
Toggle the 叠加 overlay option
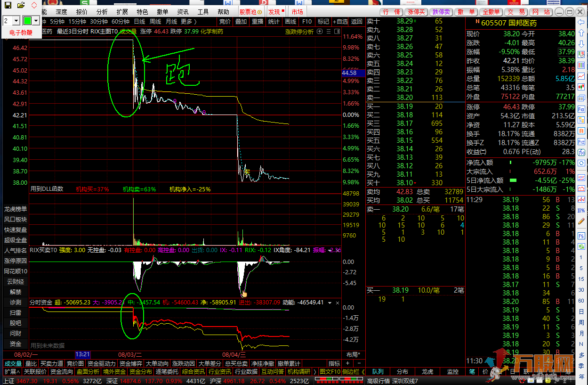(241, 22)
